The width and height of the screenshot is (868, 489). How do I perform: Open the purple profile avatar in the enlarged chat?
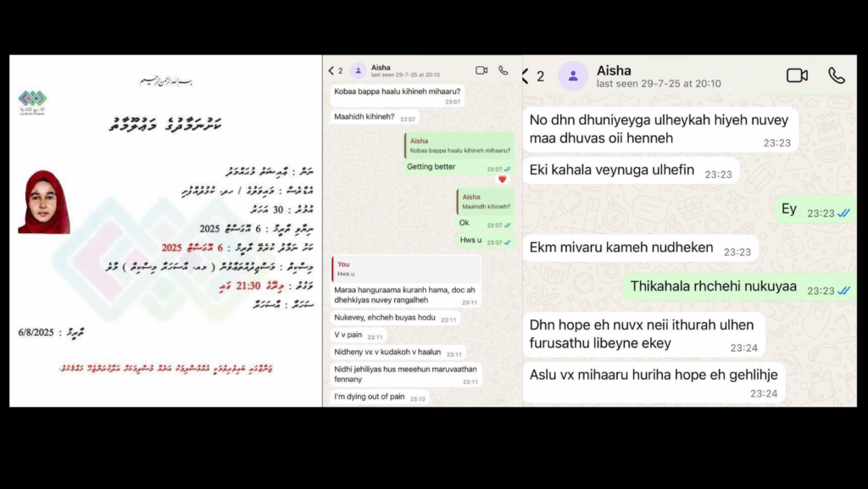pos(573,76)
